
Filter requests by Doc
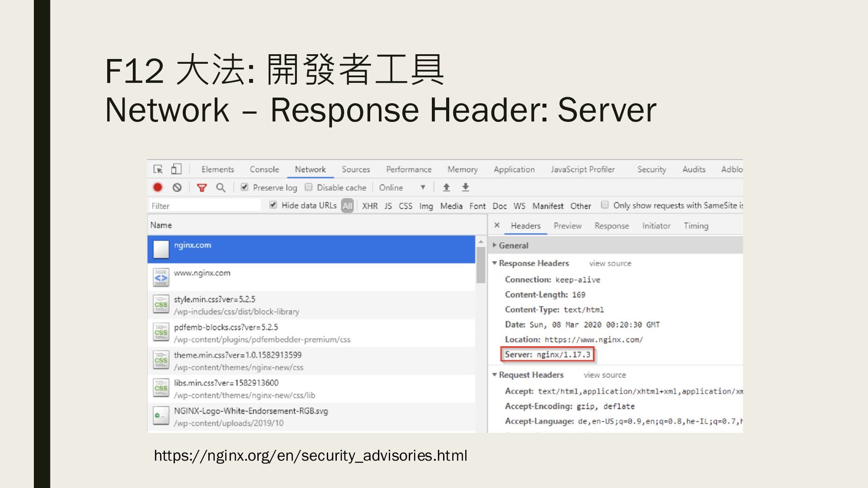point(500,206)
